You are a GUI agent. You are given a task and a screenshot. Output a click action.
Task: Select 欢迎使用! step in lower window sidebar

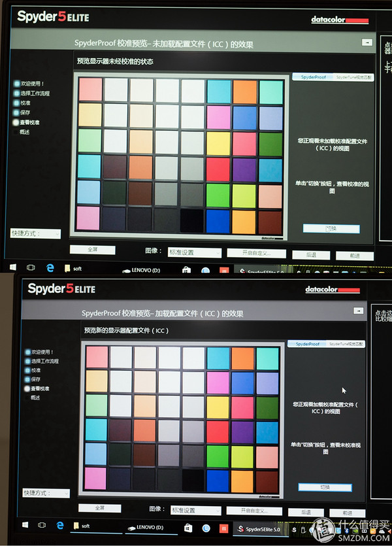[x=39, y=352]
